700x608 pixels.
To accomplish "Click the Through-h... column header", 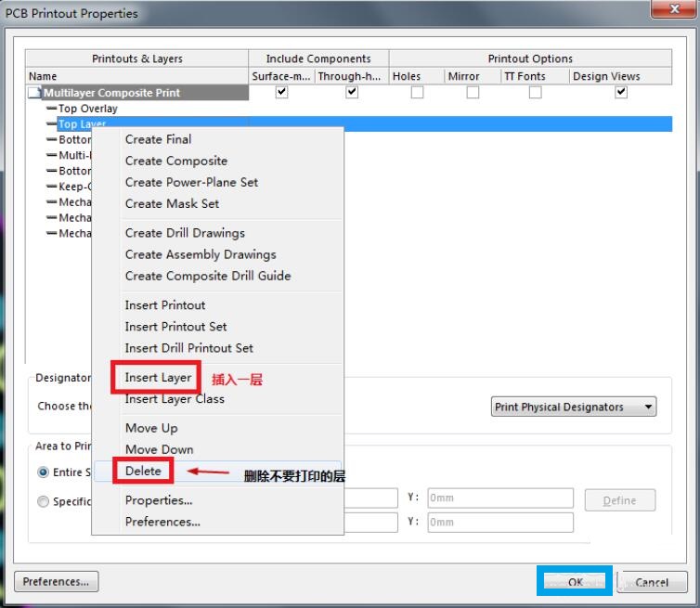I will pos(352,76).
